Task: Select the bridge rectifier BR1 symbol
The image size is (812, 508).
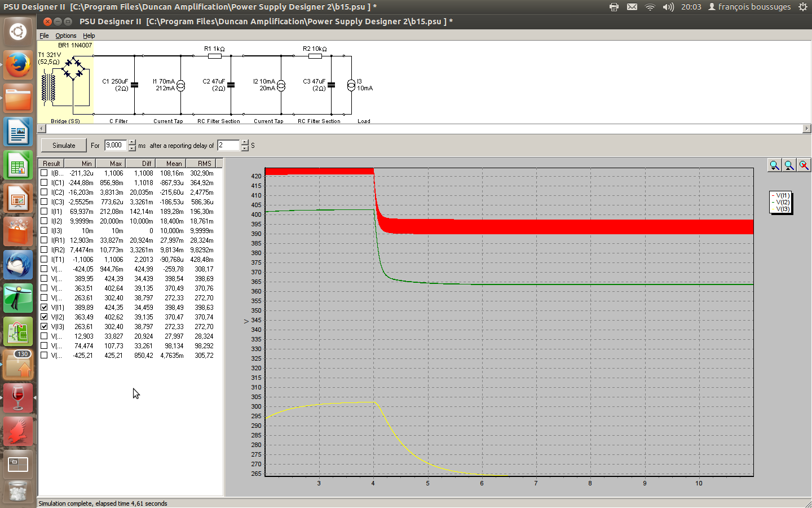Action: 73,68
